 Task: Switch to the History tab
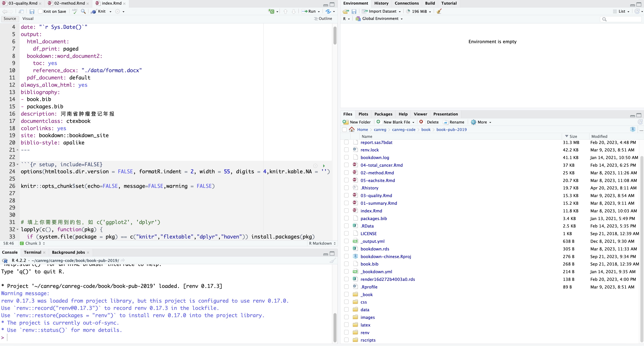tap(381, 3)
